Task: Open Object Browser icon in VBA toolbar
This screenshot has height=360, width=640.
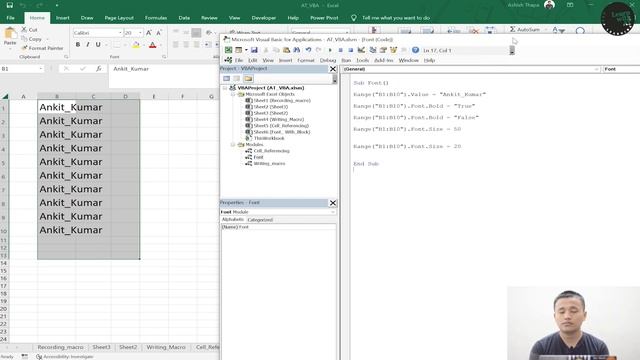Action: 393,50
